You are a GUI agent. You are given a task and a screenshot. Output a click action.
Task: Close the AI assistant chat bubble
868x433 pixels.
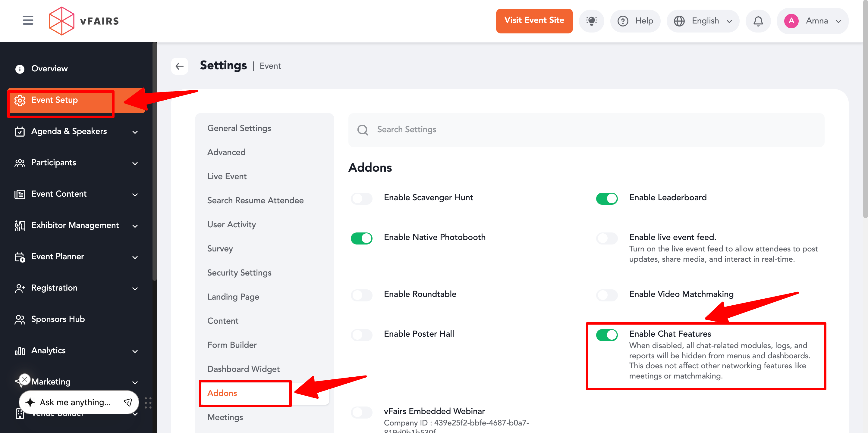(25, 379)
